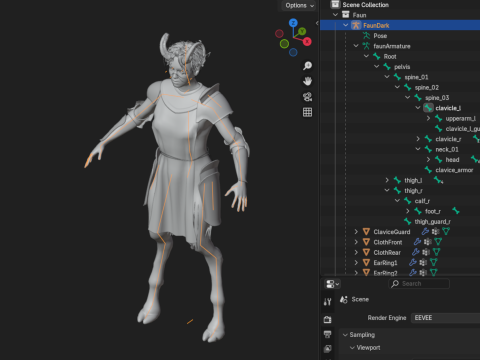Expand the clavicle_r bone
480x360 pixels.
point(418,139)
